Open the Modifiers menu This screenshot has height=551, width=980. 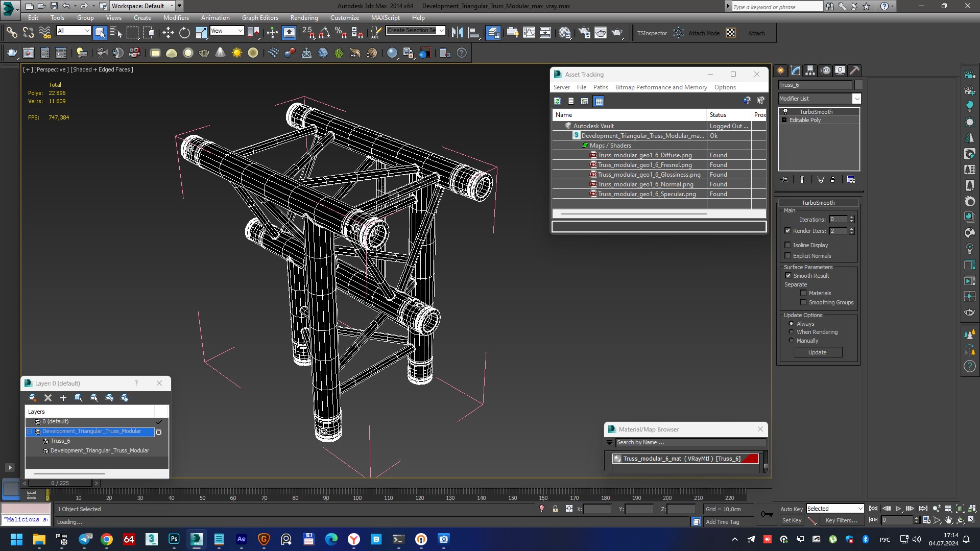[176, 17]
